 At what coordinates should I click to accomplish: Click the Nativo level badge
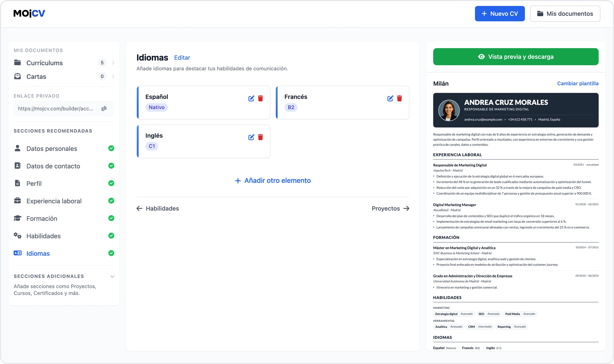(157, 107)
